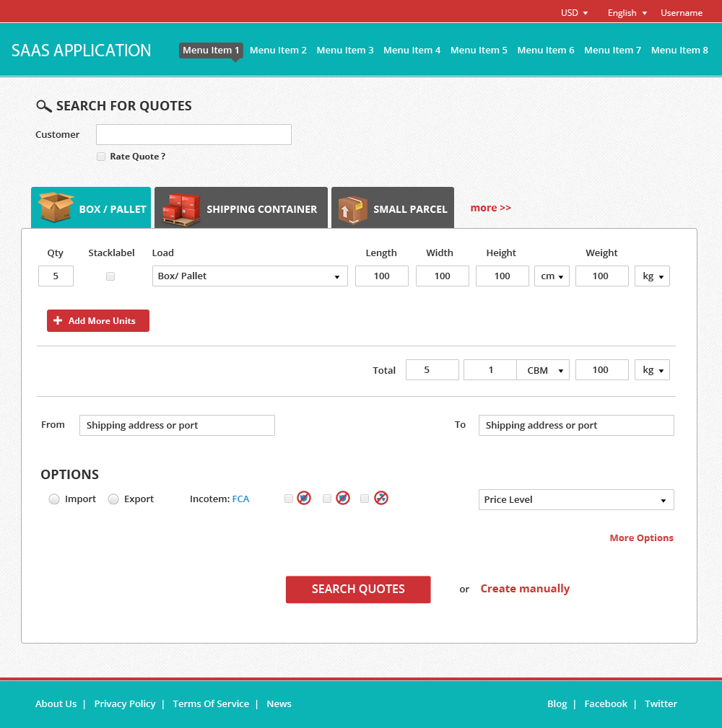Change the CBM unit dropdown
Image resolution: width=722 pixels, height=728 pixels.
(x=542, y=369)
